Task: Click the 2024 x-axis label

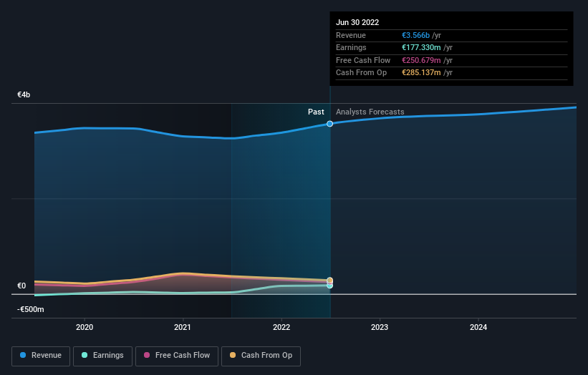Action: (478, 327)
